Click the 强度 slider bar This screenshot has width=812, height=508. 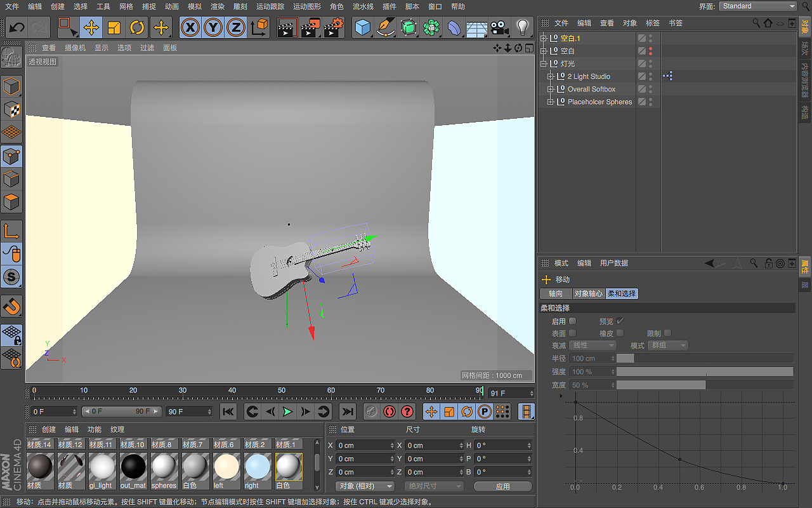(x=705, y=371)
